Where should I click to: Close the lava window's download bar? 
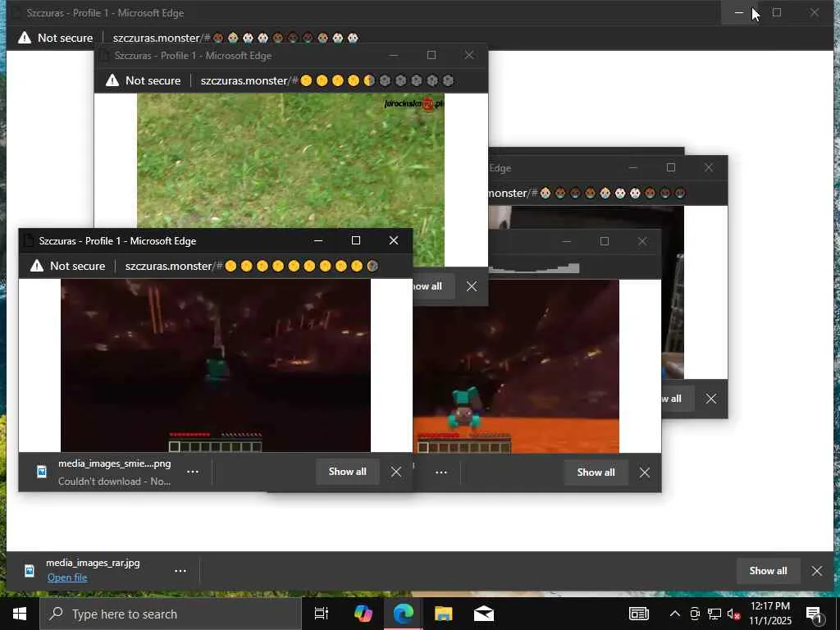point(645,472)
